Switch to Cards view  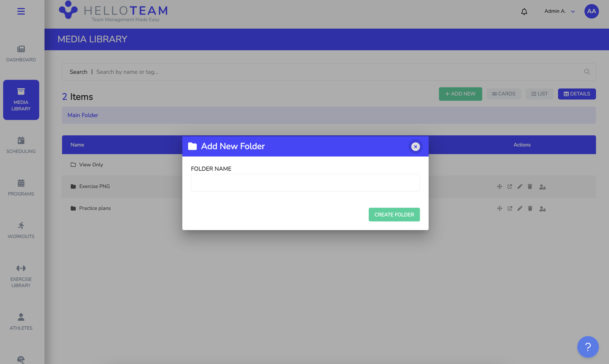[x=503, y=94]
